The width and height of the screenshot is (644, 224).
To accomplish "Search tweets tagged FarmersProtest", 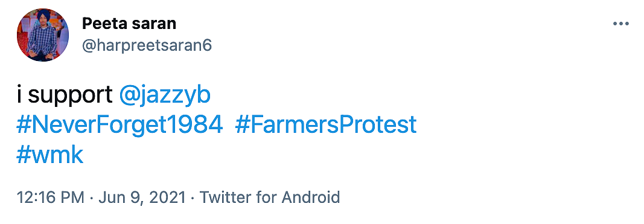I will click(x=326, y=126).
